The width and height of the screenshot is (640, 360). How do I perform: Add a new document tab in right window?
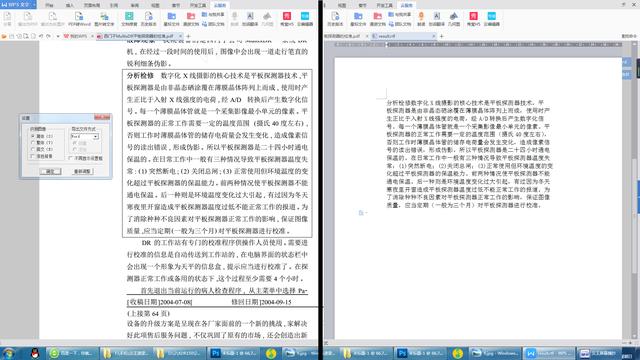(x=441, y=36)
